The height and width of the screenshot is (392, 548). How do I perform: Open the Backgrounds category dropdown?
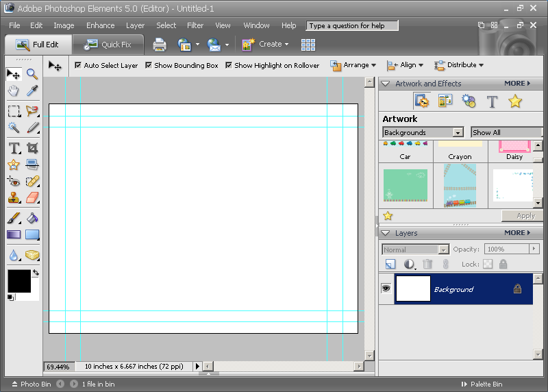423,132
